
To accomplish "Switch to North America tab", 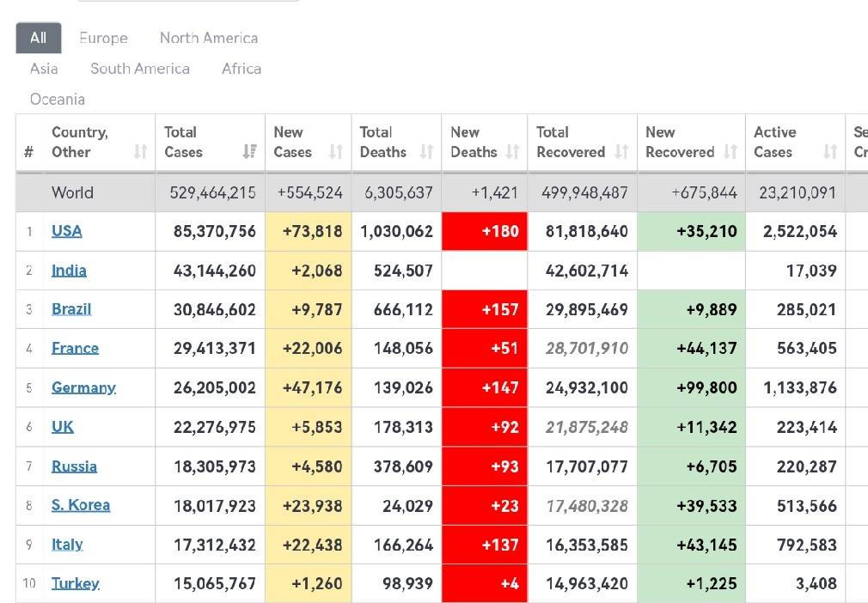I will (x=209, y=38).
